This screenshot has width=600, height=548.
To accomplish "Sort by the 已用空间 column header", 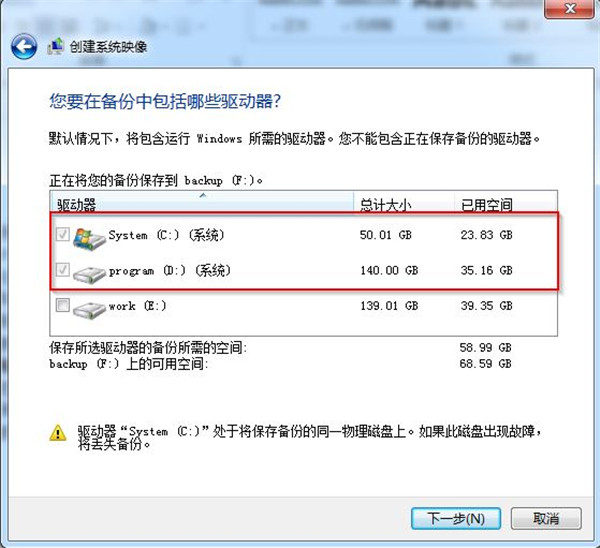I will click(505, 204).
